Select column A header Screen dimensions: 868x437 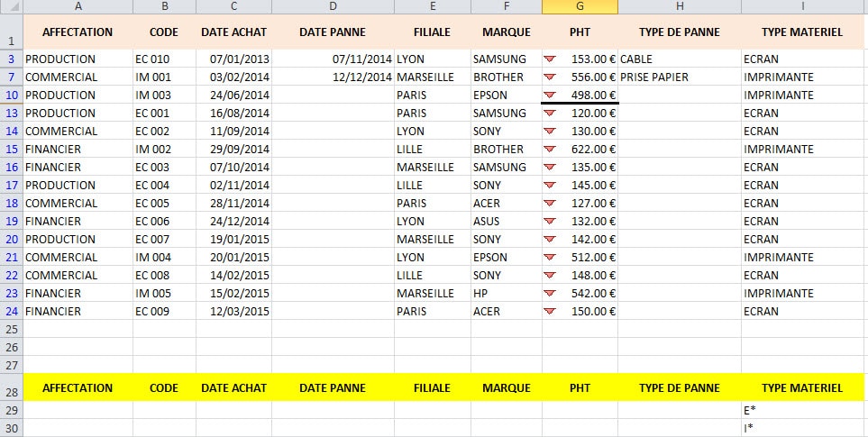coord(78,6)
